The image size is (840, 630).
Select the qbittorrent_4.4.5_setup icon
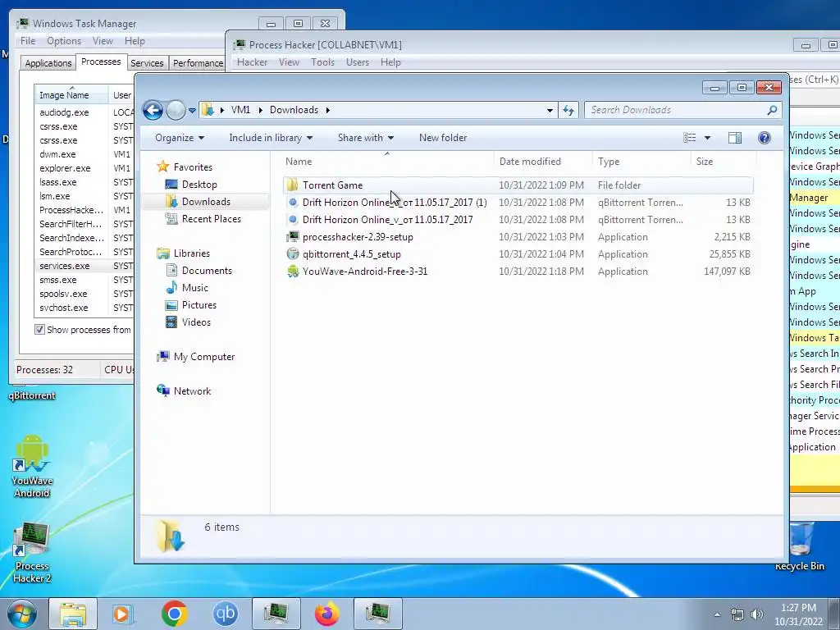click(x=293, y=254)
